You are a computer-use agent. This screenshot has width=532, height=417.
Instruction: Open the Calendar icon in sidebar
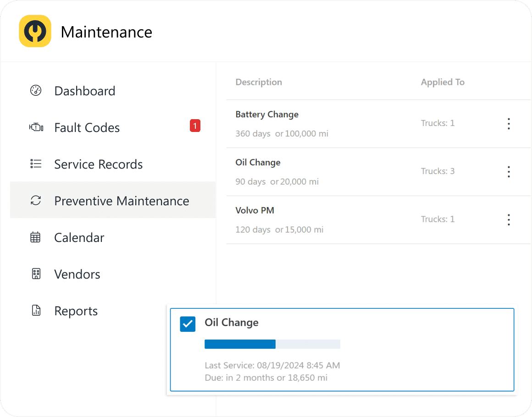36,237
